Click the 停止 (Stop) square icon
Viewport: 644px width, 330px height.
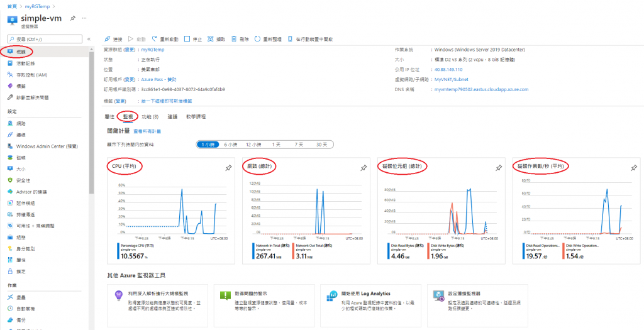pos(187,39)
